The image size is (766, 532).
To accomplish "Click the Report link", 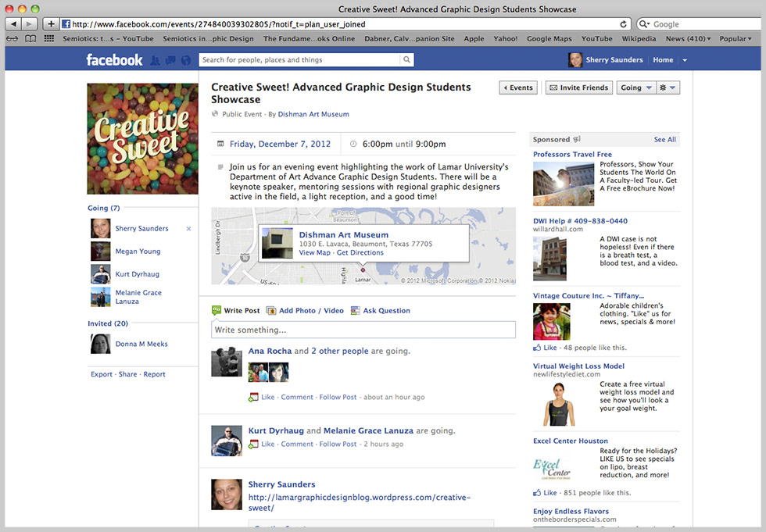I will 154,374.
